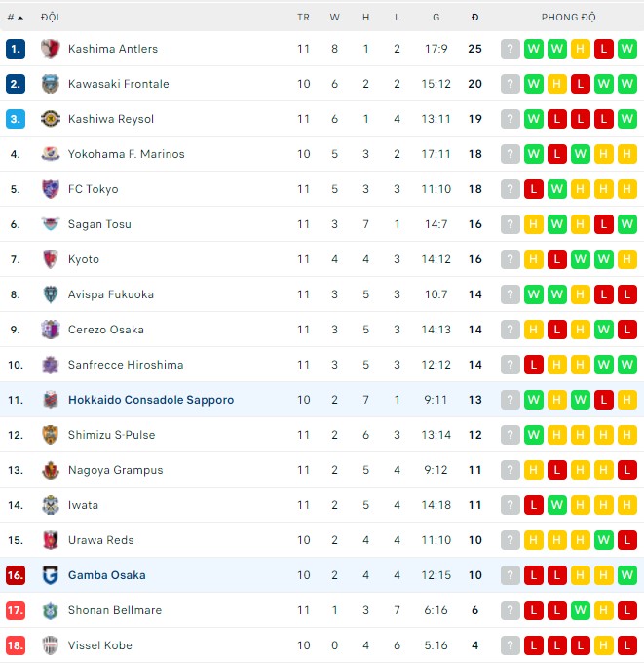Click the Kashiwa Reysol crest icon
This screenshot has height=664, width=644.
(x=51, y=119)
